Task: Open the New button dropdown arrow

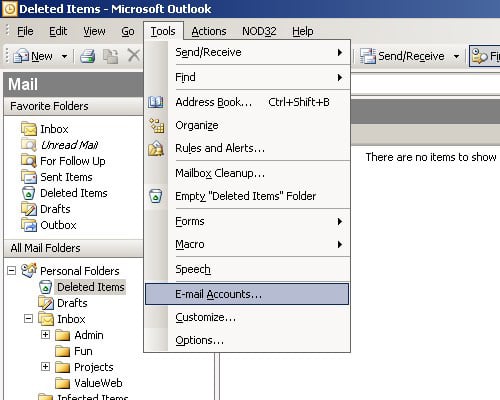Action: point(64,56)
